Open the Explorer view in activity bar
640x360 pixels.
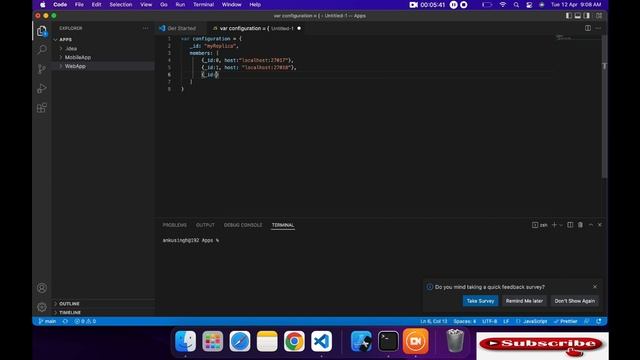pyautogui.click(x=42, y=31)
